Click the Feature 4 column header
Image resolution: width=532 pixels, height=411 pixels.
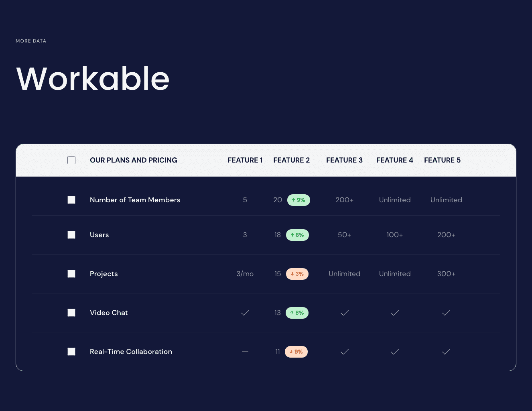[x=394, y=160]
